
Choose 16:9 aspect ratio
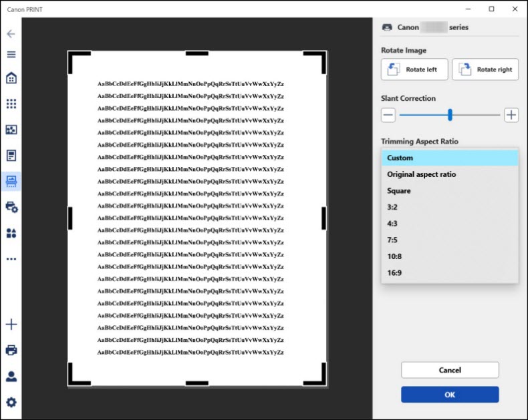(450, 273)
